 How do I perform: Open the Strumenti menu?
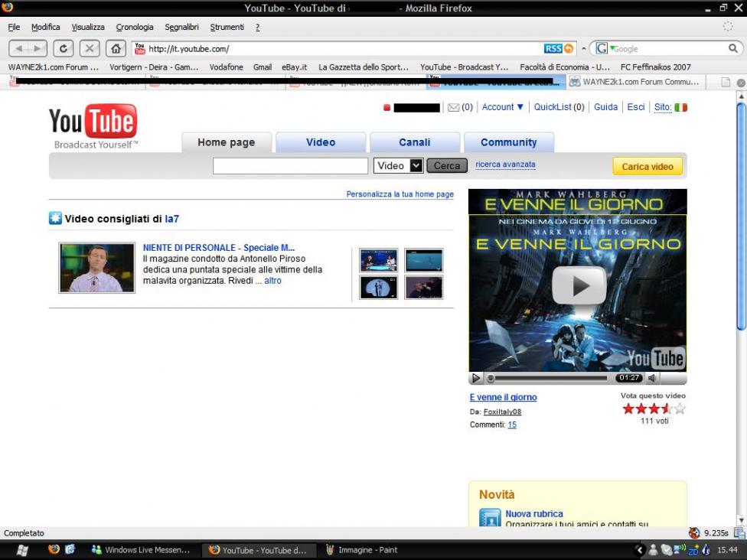pos(227,27)
